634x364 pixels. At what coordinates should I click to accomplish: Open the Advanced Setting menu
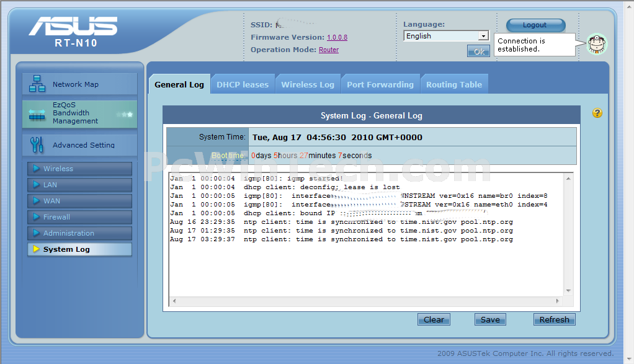79,145
